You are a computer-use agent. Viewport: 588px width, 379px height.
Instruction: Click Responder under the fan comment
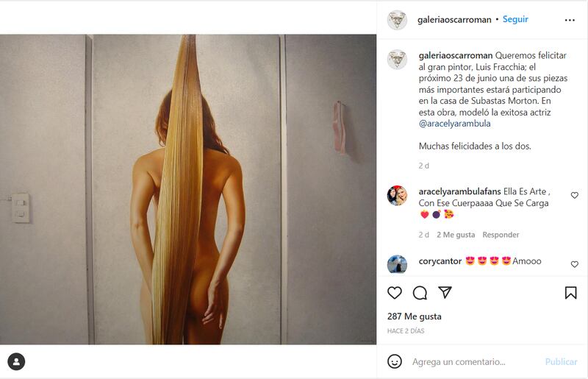tap(501, 235)
